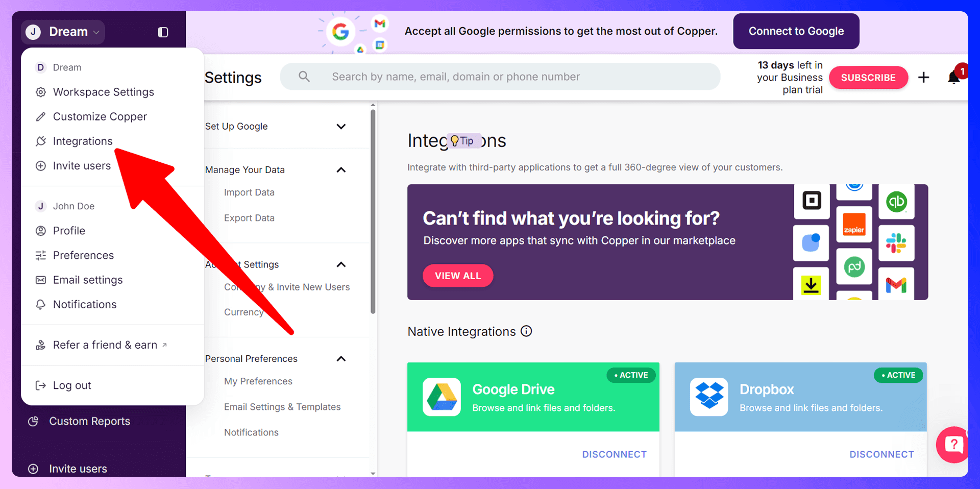This screenshot has height=489, width=980.
Task: Click the Notifications bell icon in menu
Action: pyautogui.click(x=41, y=304)
